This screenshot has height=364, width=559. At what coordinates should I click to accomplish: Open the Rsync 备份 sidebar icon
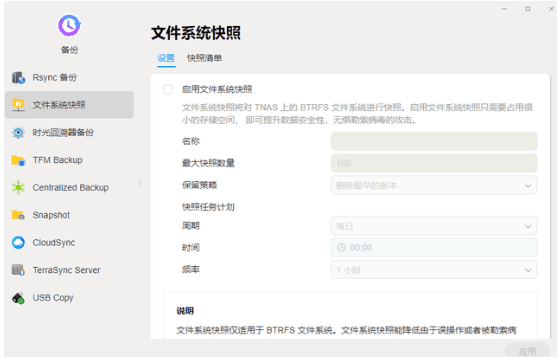(x=18, y=77)
